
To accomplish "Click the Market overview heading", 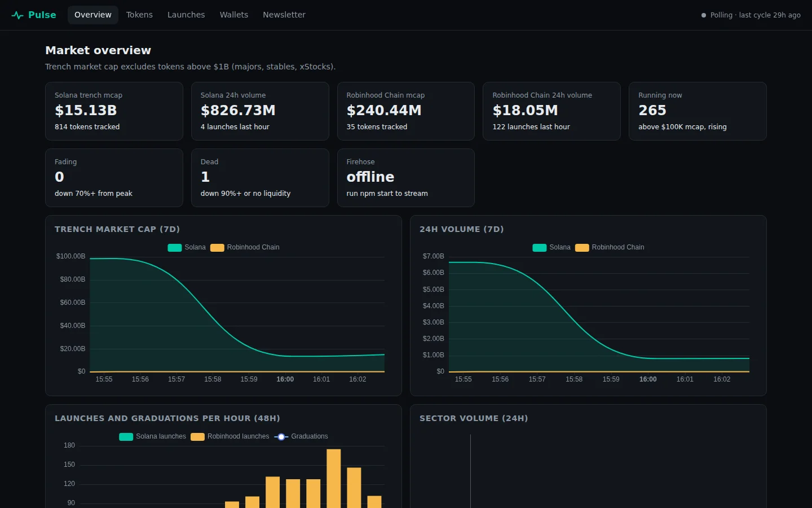I will click(98, 50).
